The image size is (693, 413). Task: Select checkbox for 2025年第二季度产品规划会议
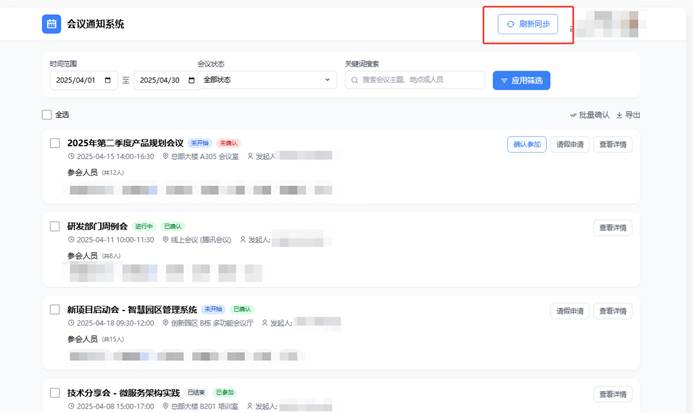[x=55, y=143]
